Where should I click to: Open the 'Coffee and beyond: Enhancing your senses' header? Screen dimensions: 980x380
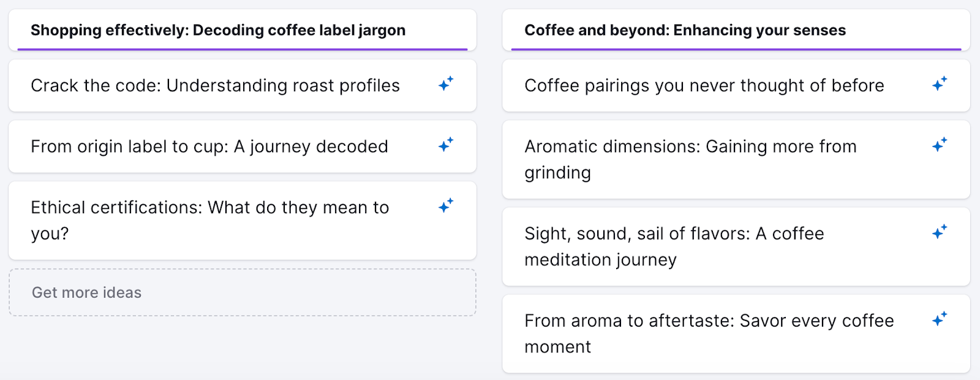[684, 29]
